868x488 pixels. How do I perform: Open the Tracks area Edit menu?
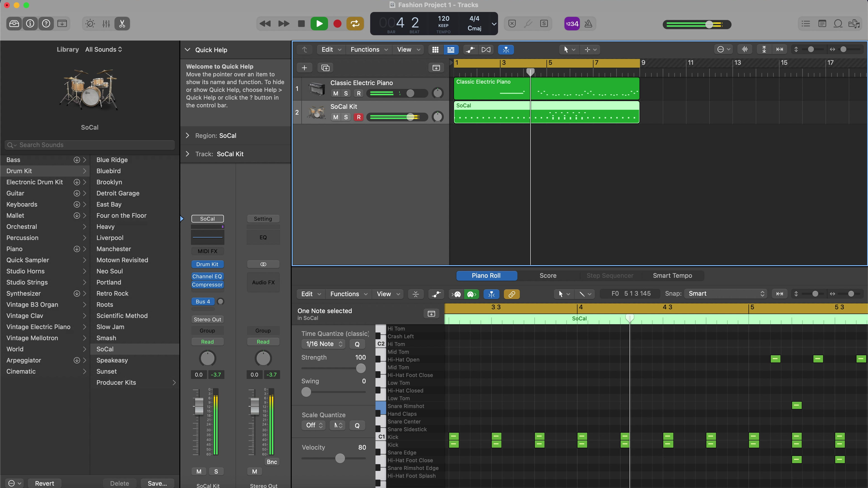tap(331, 49)
